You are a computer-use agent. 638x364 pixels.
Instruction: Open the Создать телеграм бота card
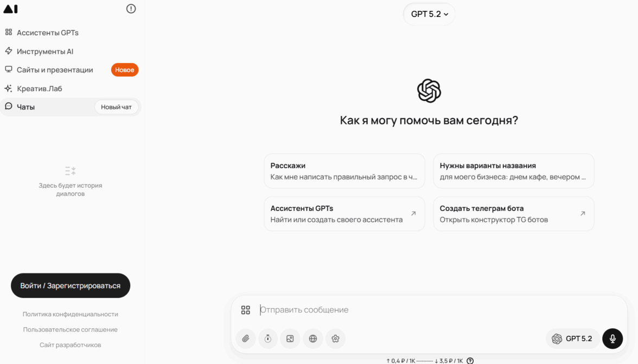coord(513,214)
